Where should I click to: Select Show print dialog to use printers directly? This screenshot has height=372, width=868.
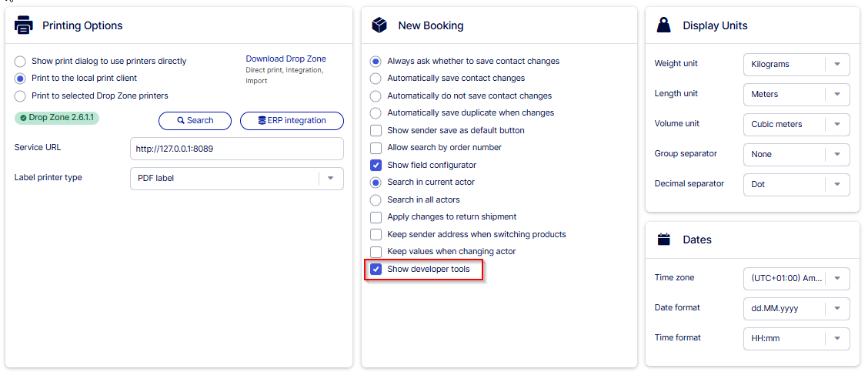[x=20, y=62]
